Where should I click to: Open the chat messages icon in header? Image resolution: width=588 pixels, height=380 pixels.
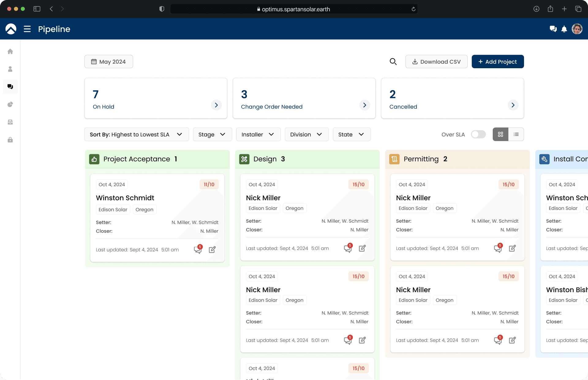[x=553, y=29]
